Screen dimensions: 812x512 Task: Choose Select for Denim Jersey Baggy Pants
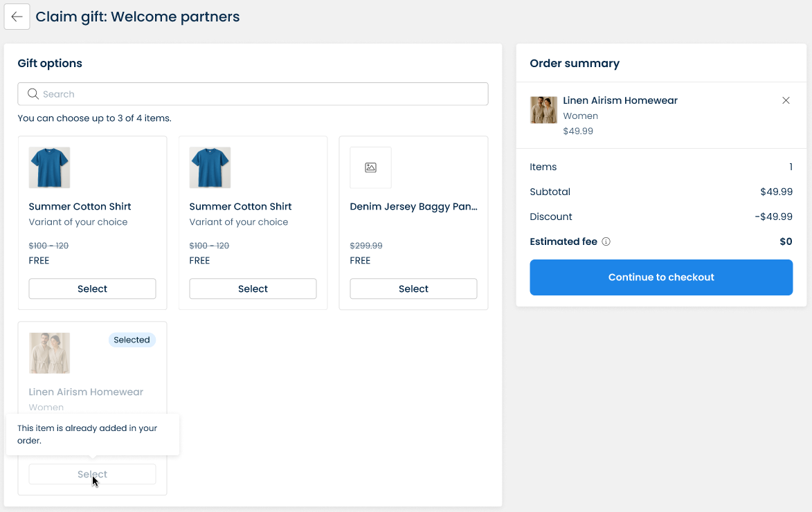pyautogui.click(x=413, y=289)
